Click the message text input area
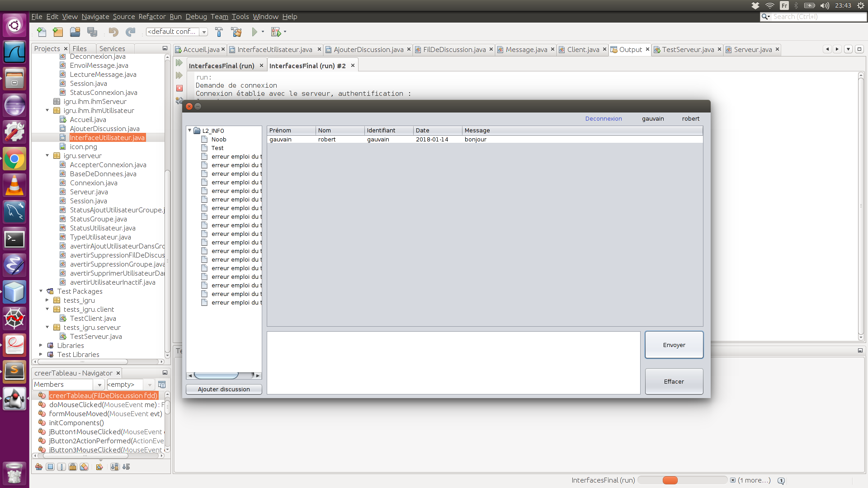868x488 pixels. (x=453, y=363)
